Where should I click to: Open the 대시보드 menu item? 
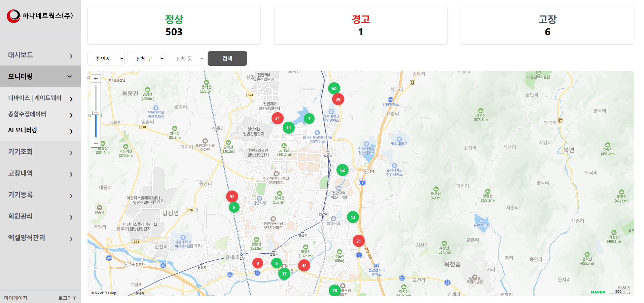[x=40, y=55]
